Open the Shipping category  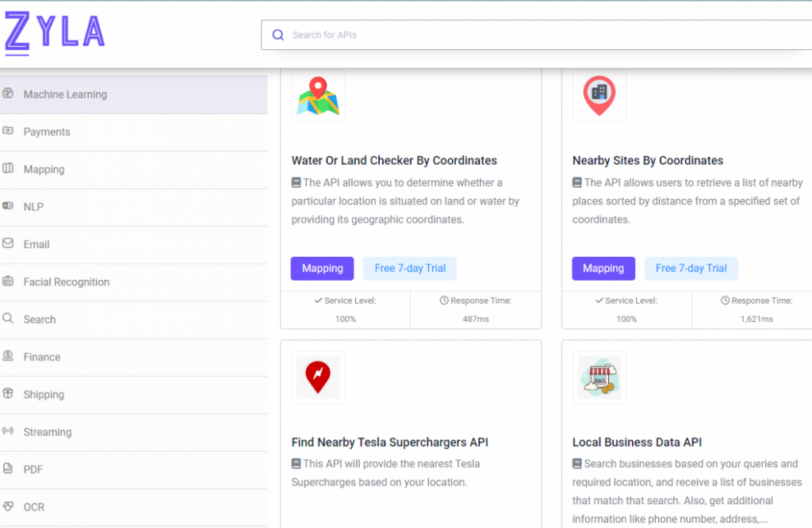(x=133, y=395)
